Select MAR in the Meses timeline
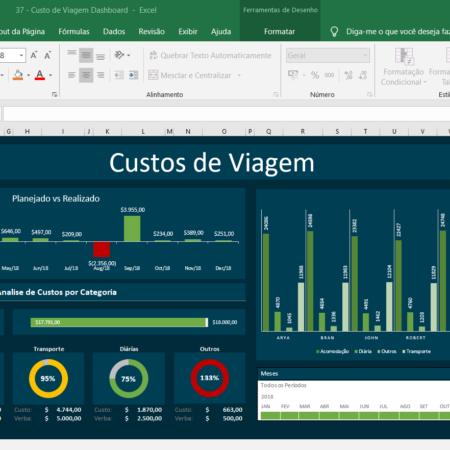The height and width of the screenshot is (450, 450). 309,415
